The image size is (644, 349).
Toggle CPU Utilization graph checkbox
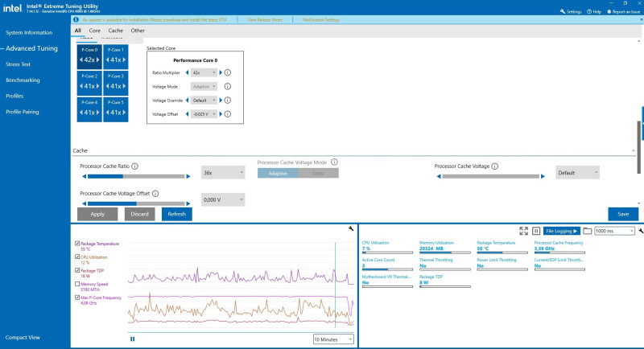(77, 257)
